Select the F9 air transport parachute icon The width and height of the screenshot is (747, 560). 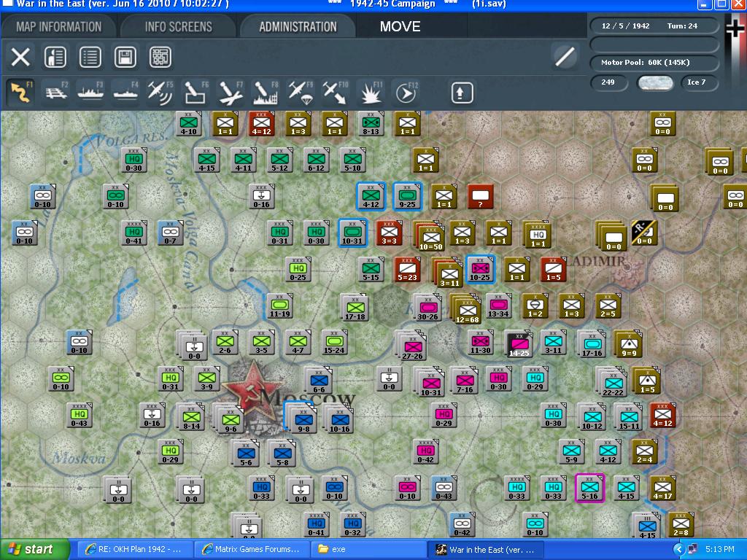[301, 92]
